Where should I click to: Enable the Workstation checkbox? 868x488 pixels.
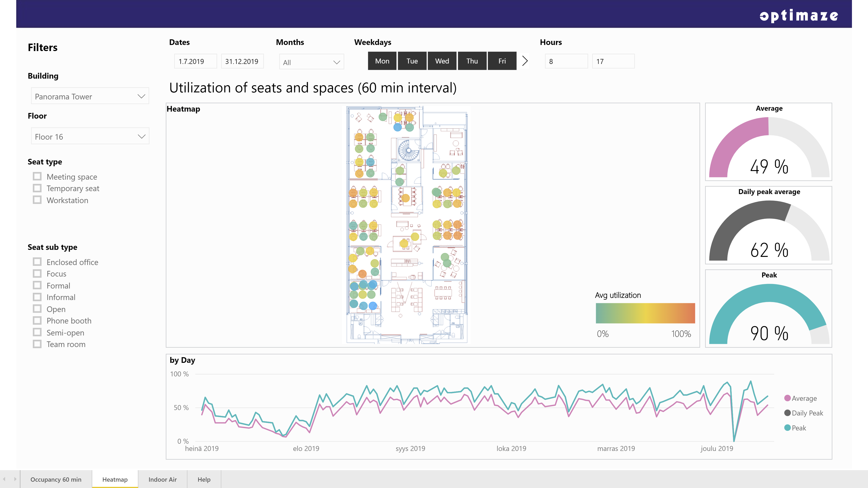(37, 200)
